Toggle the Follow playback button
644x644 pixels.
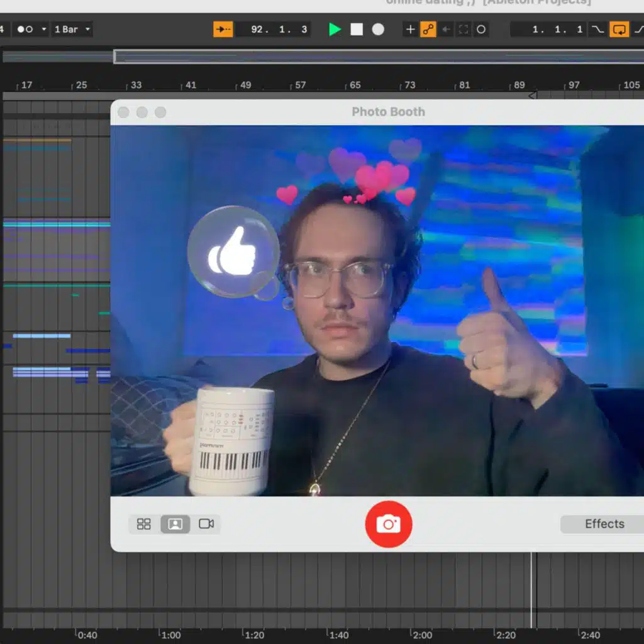click(x=223, y=30)
